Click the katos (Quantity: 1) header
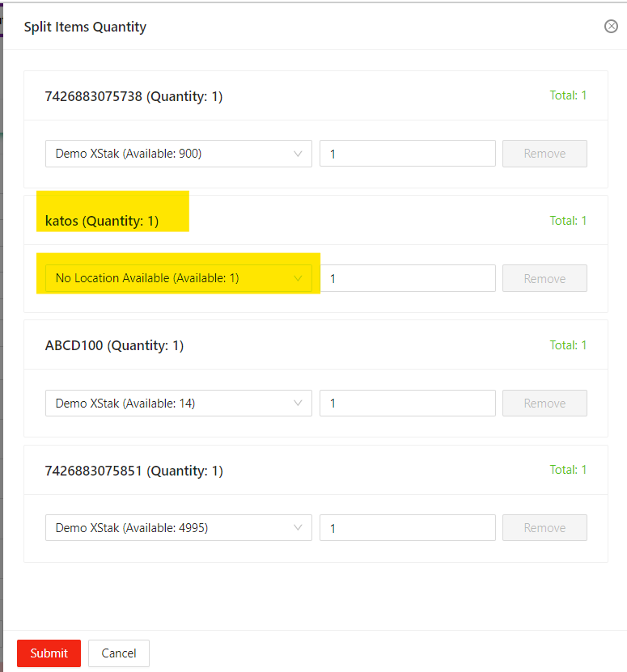 point(102,221)
